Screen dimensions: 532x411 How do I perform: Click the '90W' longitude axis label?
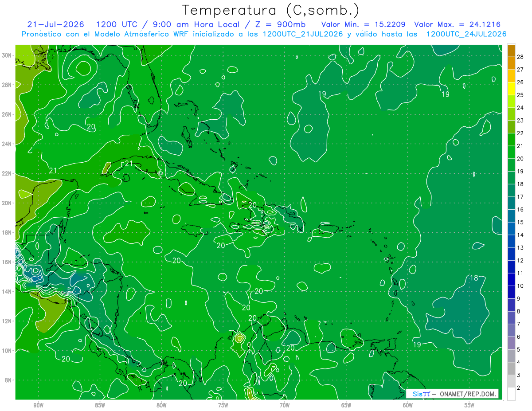point(38,406)
